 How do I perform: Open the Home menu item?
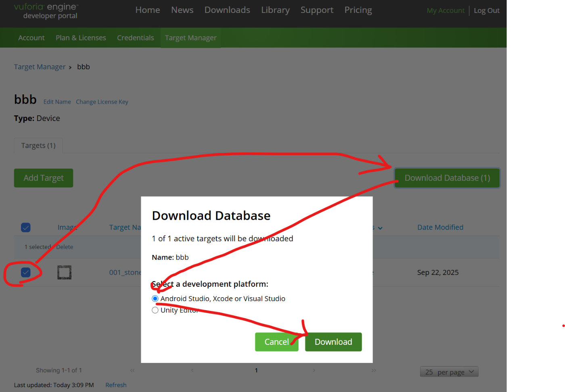pos(148,10)
